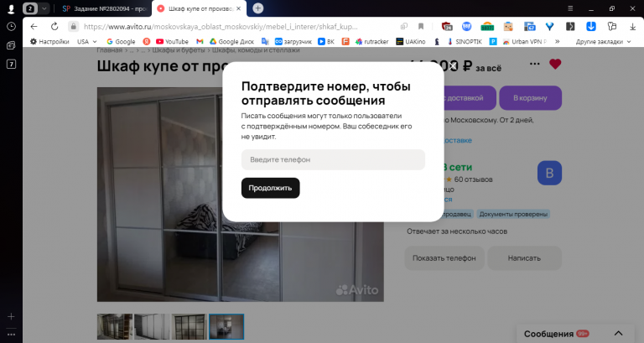644x343 pixels.
Task: Open the history clock icon in sidebar
Action: [x=11, y=27]
